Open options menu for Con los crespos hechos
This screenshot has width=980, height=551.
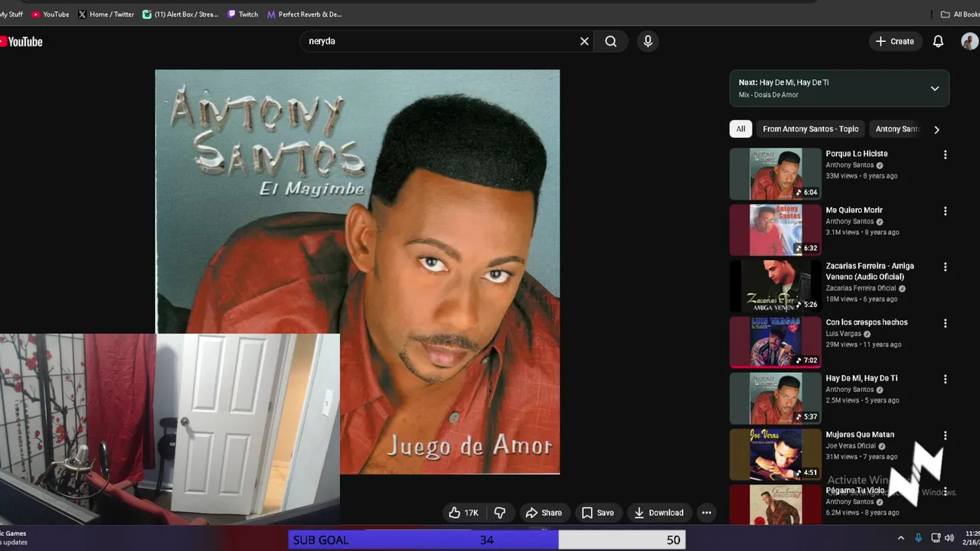tap(945, 323)
